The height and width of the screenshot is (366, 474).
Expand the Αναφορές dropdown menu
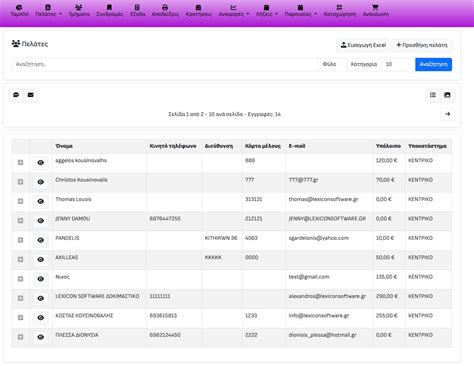pyautogui.click(x=234, y=11)
